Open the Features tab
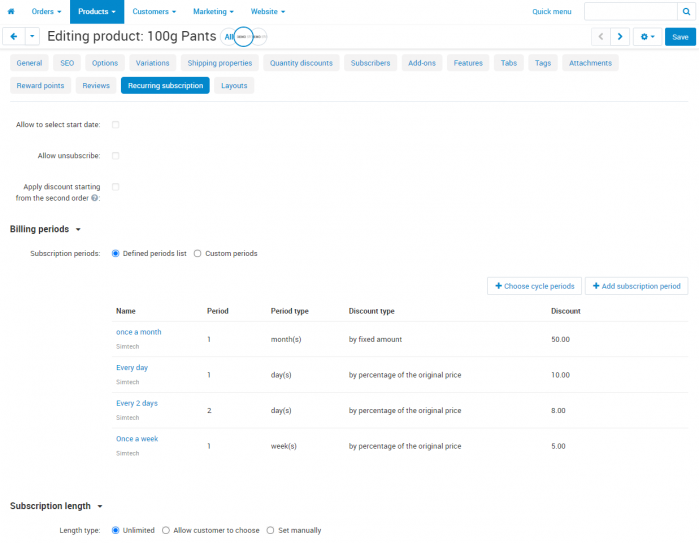 pos(468,63)
